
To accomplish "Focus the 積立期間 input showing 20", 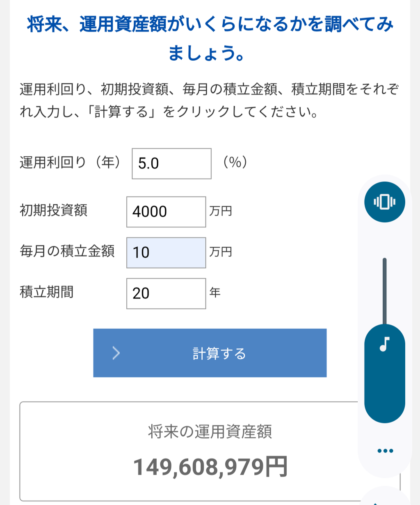I will coord(166,293).
